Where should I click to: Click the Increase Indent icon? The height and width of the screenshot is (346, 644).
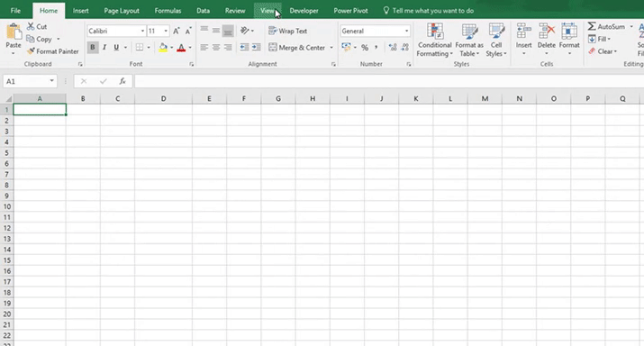[257, 47]
